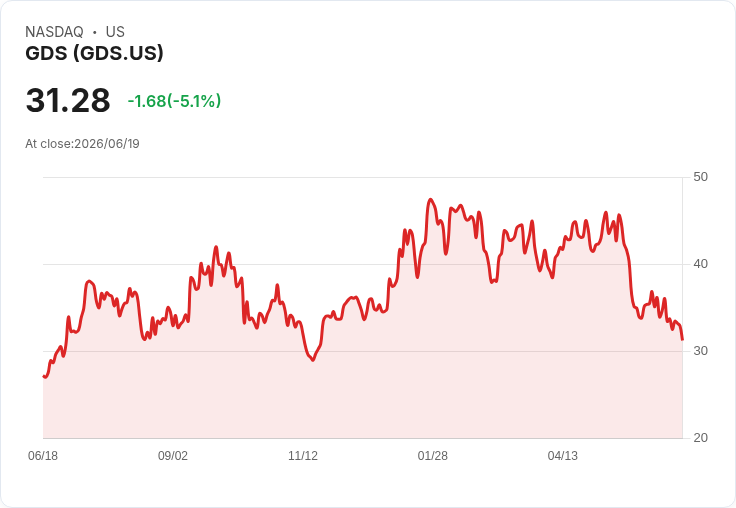Open the GDS (GDS.US) stock title

pyautogui.click(x=94, y=53)
